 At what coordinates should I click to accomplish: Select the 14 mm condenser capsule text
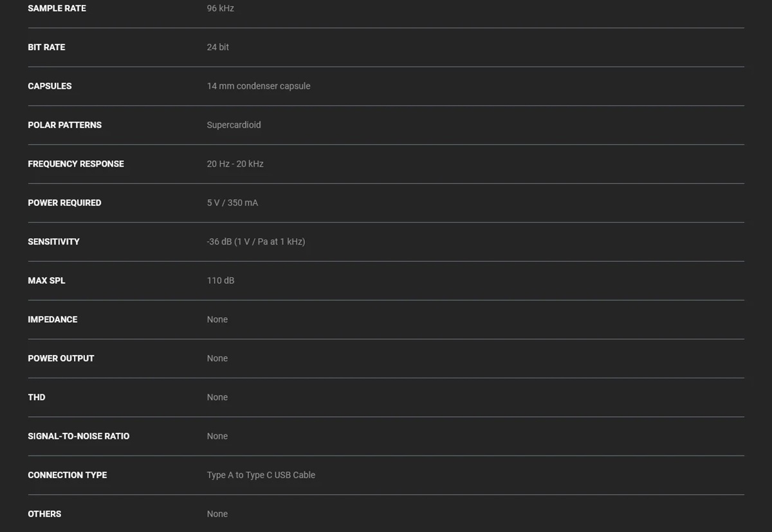pyautogui.click(x=259, y=86)
